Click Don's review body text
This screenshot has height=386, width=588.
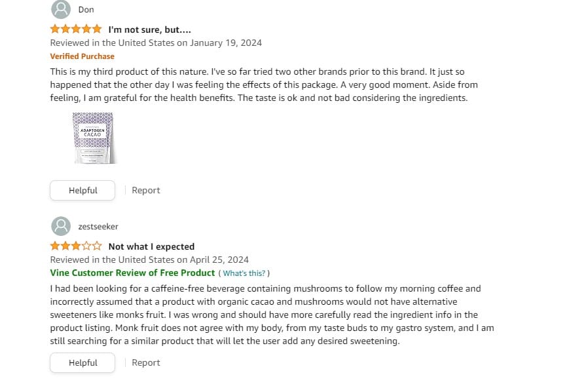pos(264,85)
